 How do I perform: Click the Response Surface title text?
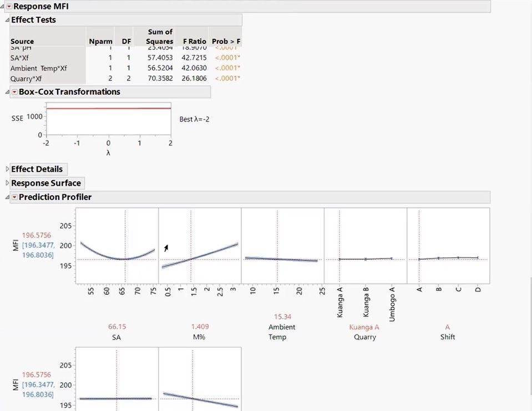point(47,183)
